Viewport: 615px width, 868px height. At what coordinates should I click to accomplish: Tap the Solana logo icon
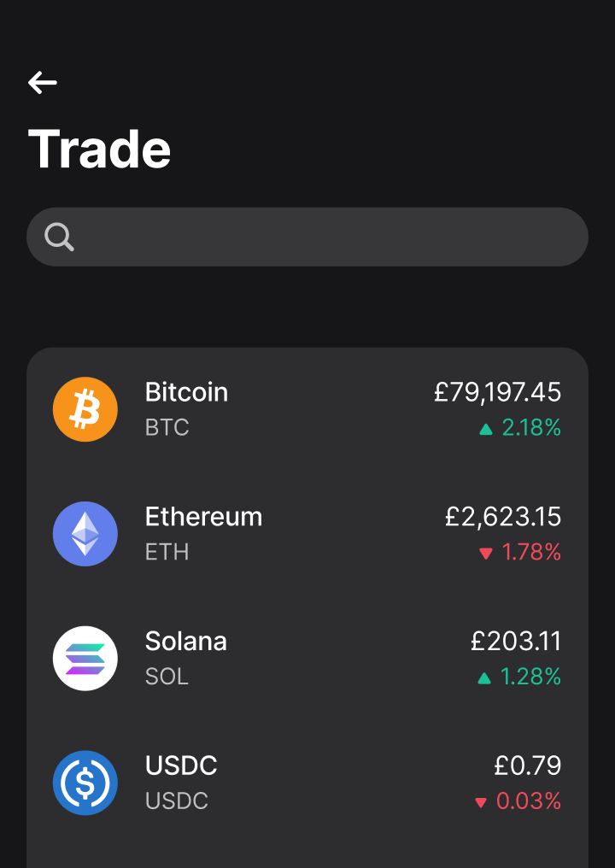pos(85,659)
